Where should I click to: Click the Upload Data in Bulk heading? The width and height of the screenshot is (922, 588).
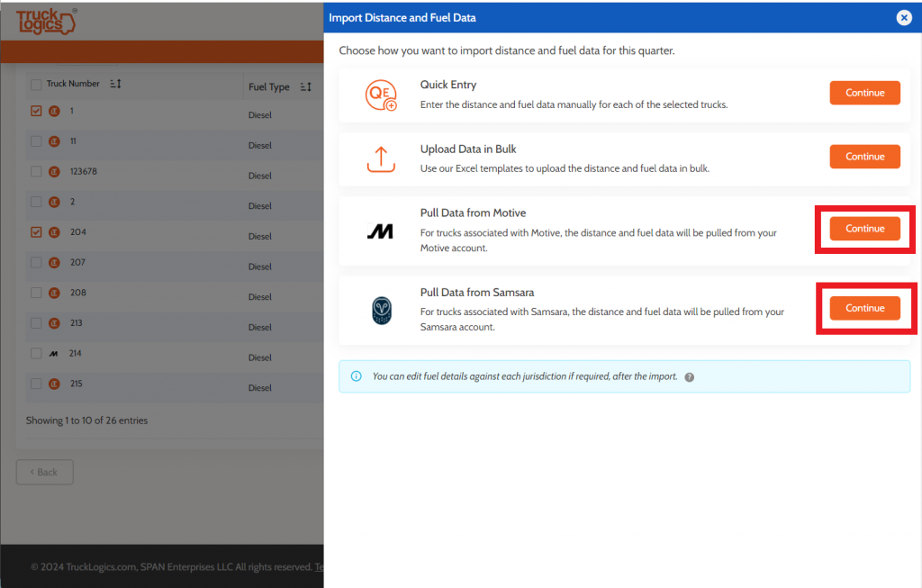pos(468,149)
